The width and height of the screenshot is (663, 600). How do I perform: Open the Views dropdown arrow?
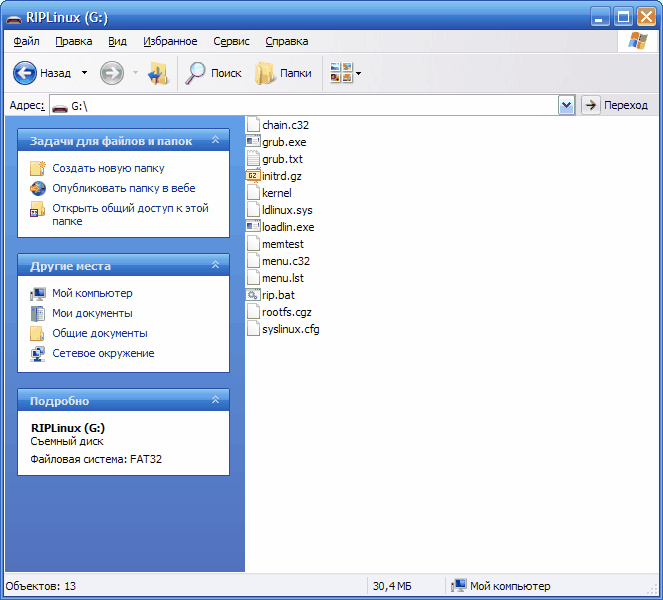pyautogui.click(x=359, y=73)
